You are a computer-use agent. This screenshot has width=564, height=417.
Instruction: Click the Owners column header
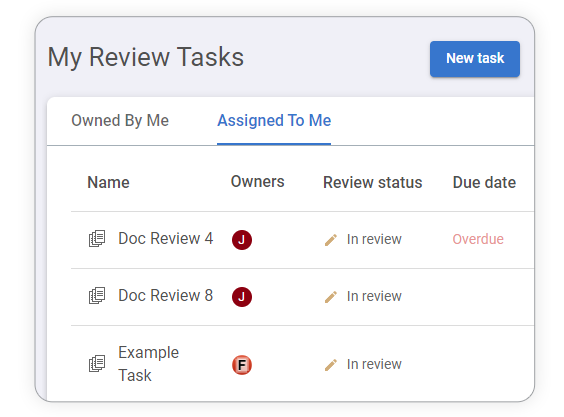[258, 182]
